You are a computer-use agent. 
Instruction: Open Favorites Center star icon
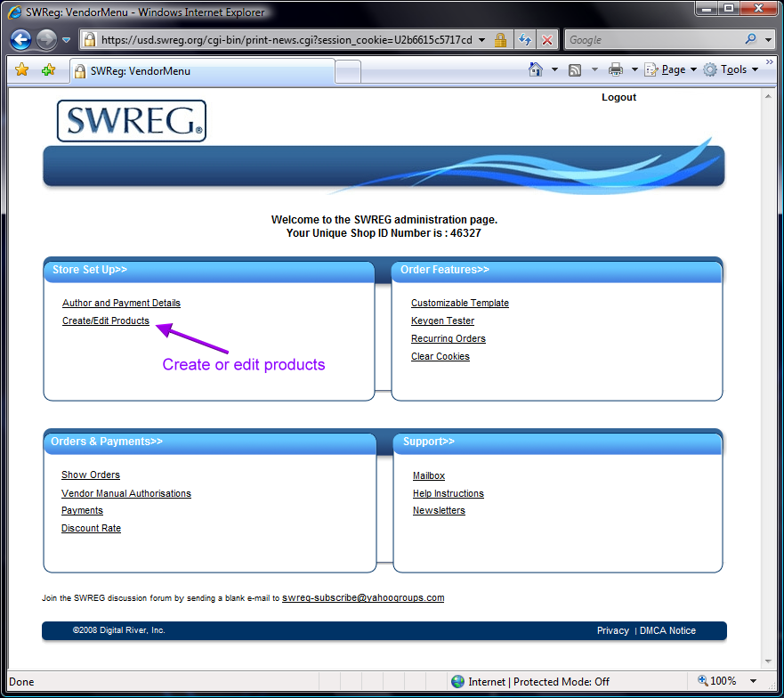coord(22,70)
